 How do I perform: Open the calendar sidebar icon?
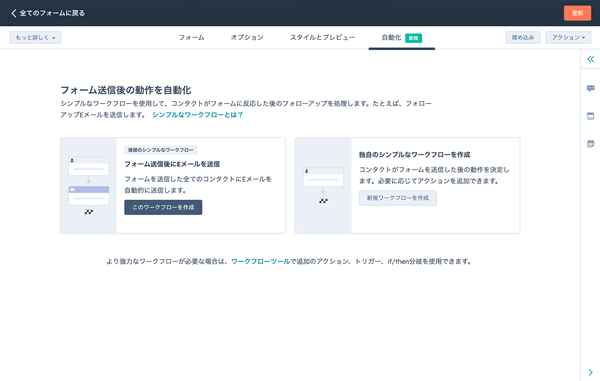(x=590, y=143)
